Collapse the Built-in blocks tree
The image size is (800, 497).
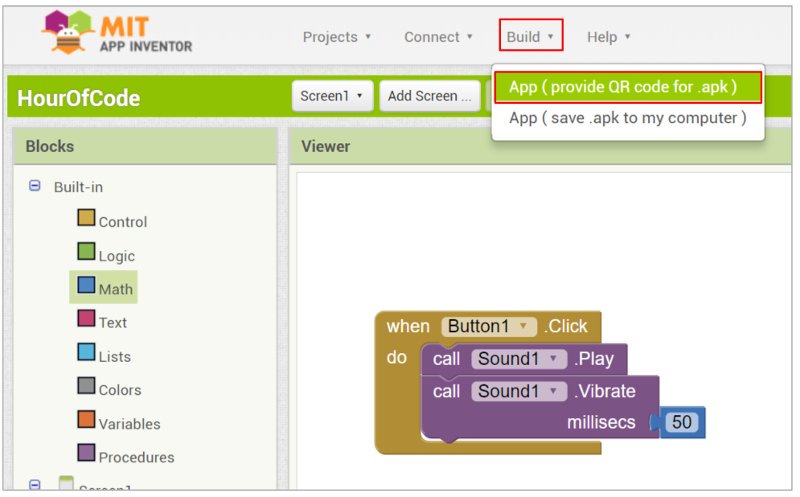point(35,186)
